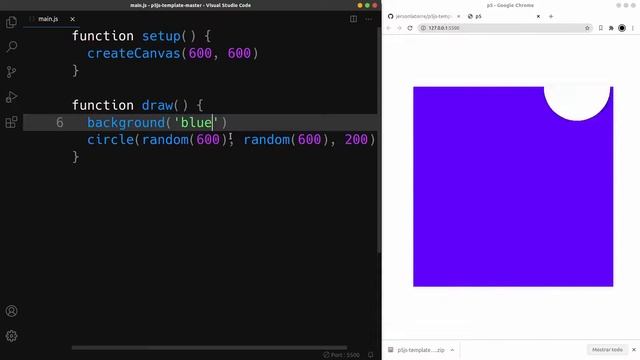640x360 pixels.
Task: Switch to the GitHub p5js-template Chrome tab
Action: tap(422, 16)
